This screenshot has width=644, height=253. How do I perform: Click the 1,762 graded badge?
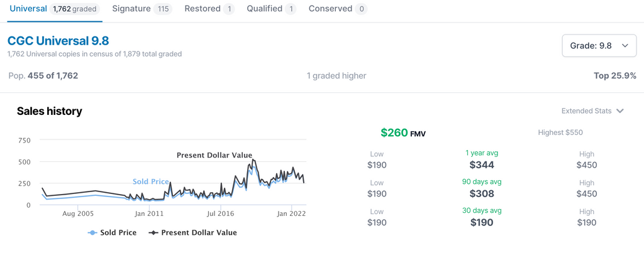(x=74, y=9)
